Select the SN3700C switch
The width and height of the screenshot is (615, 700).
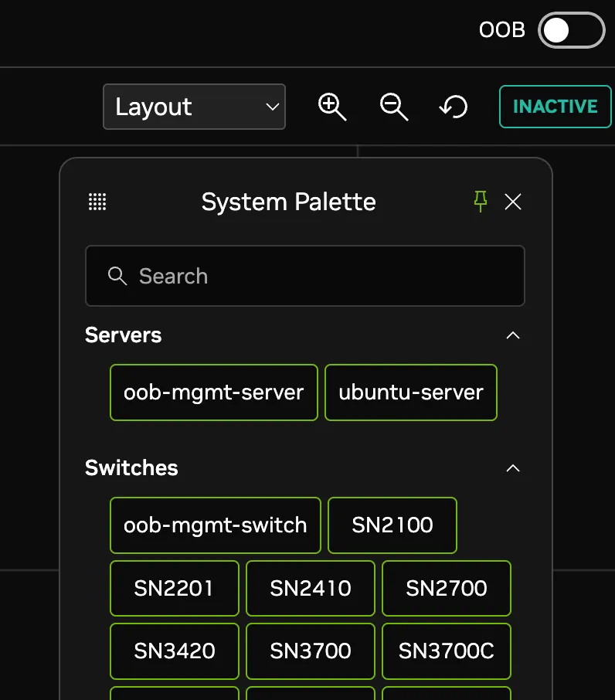(x=447, y=651)
